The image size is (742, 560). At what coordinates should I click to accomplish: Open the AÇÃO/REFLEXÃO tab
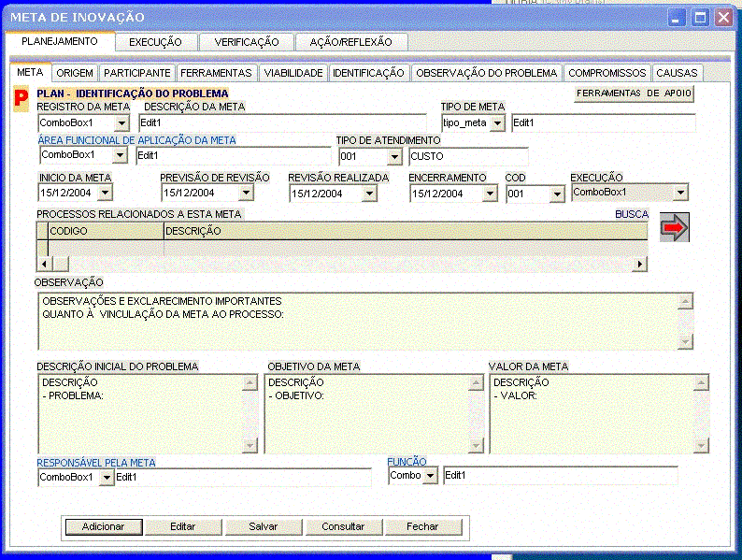350,42
